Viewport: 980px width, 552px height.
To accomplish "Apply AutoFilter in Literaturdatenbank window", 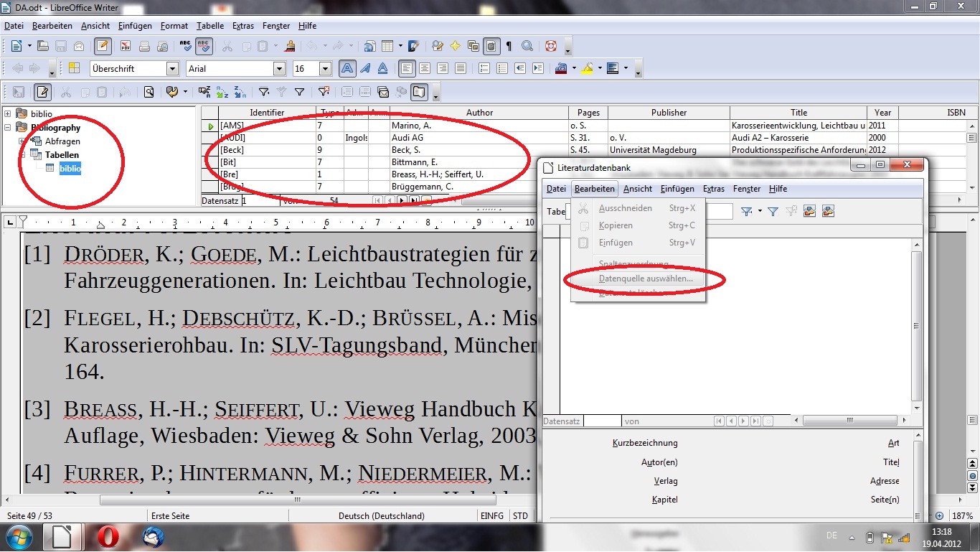I will pos(747,211).
